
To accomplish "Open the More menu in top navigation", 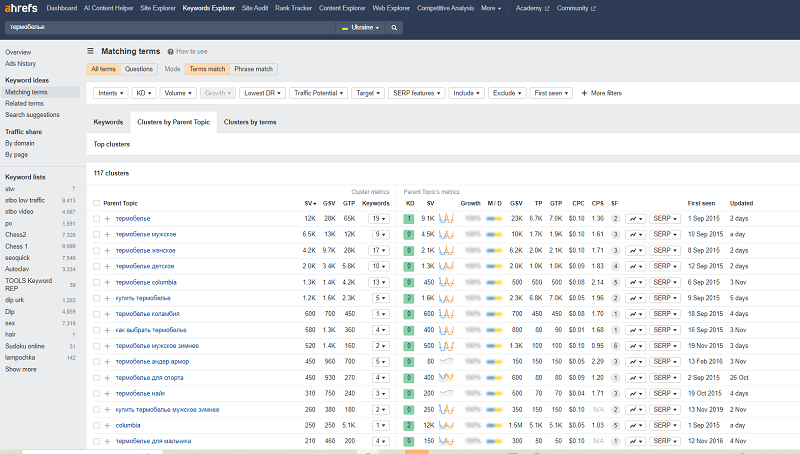I will point(491,8).
